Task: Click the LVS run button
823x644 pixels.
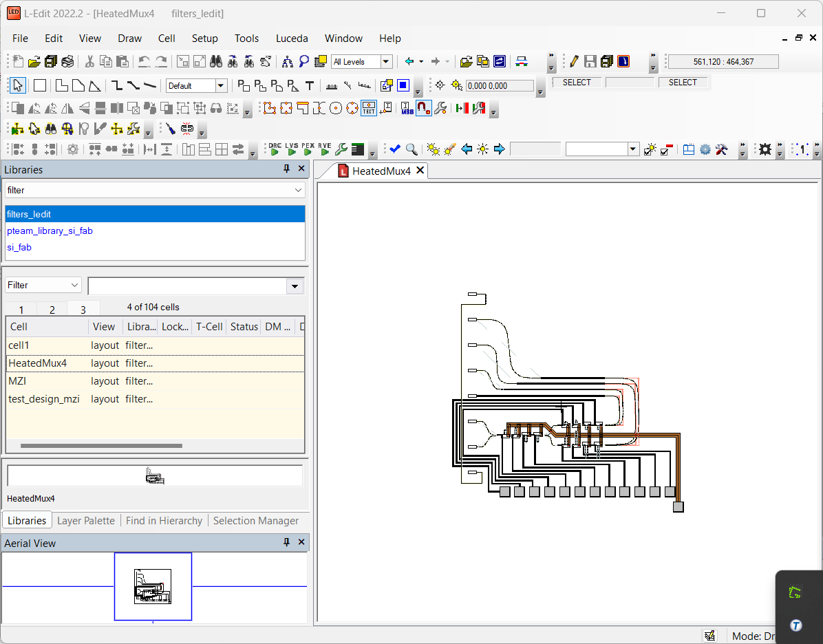Action: coord(291,149)
